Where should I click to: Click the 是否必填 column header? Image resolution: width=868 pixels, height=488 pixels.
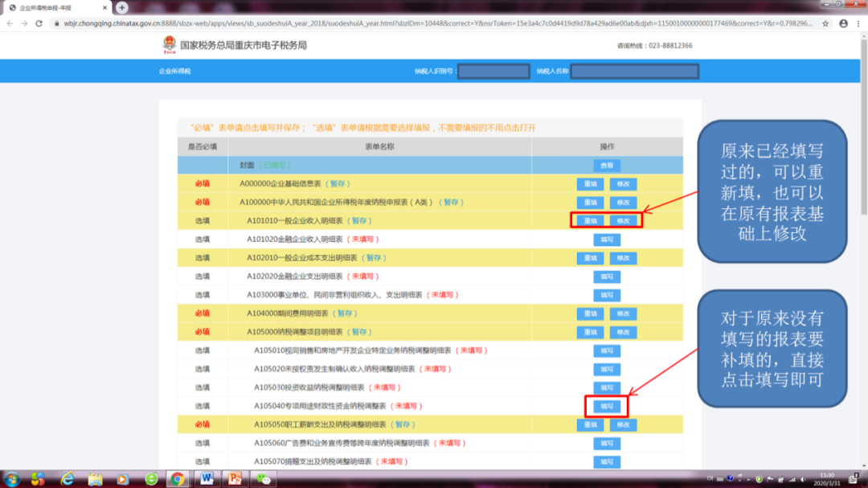(x=202, y=147)
